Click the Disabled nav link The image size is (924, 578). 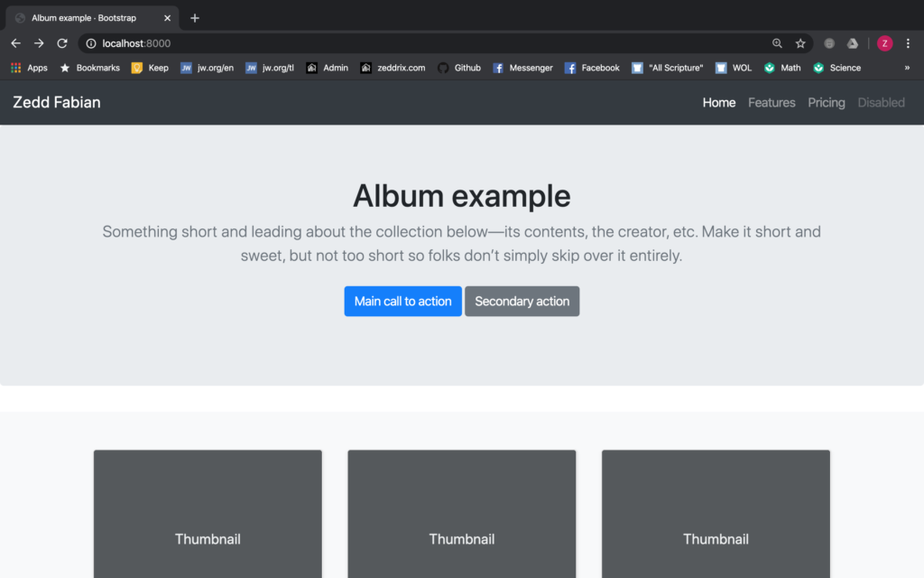point(881,103)
